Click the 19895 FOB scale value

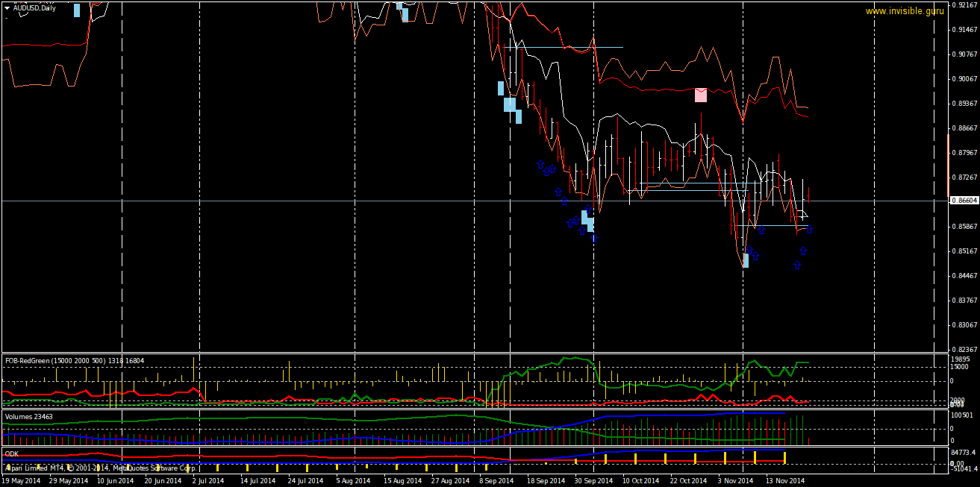tap(962, 359)
